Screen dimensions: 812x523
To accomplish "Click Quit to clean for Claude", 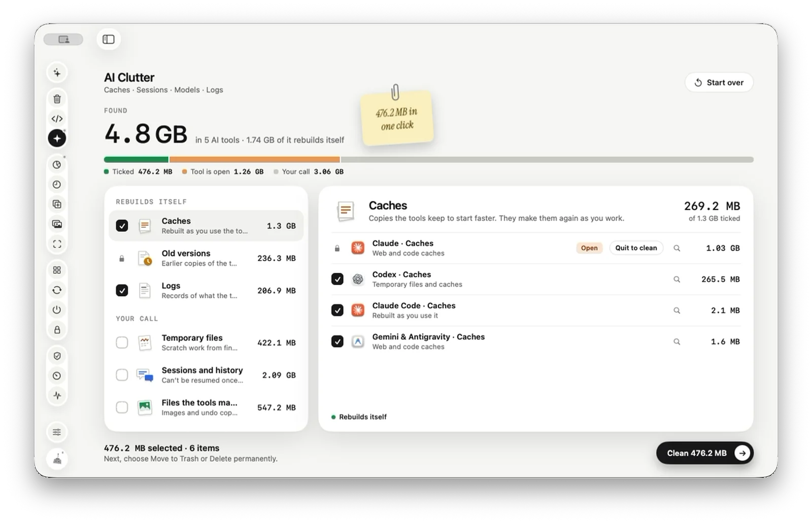I will tap(636, 248).
